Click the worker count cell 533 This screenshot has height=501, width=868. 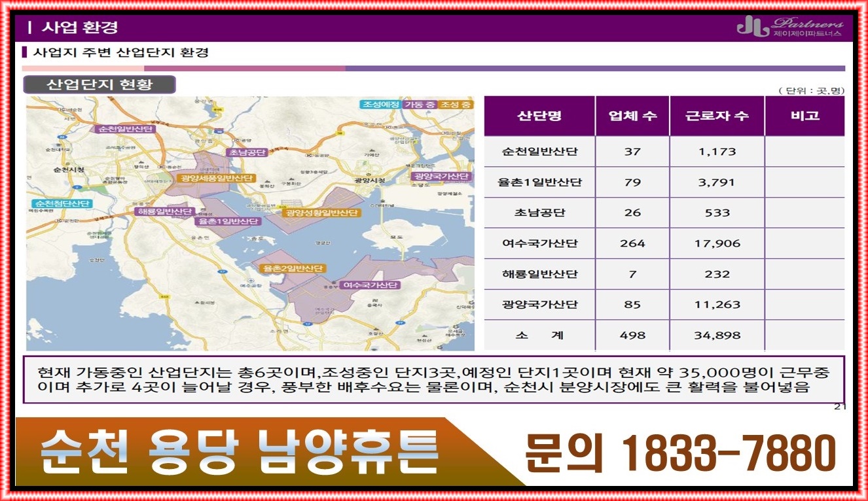(x=717, y=213)
